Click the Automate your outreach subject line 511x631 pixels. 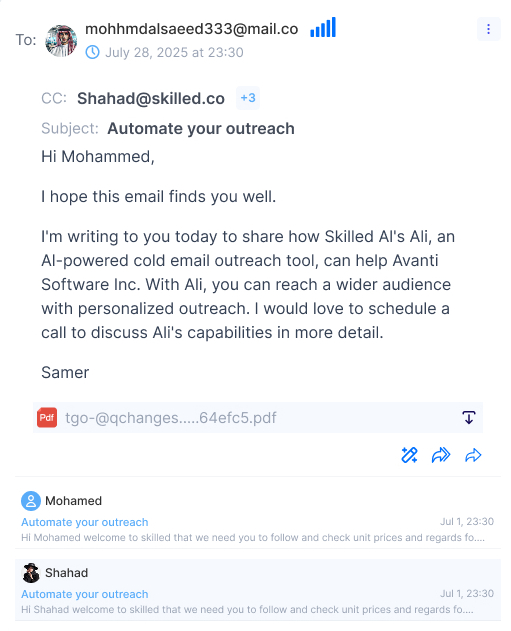(x=201, y=129)
